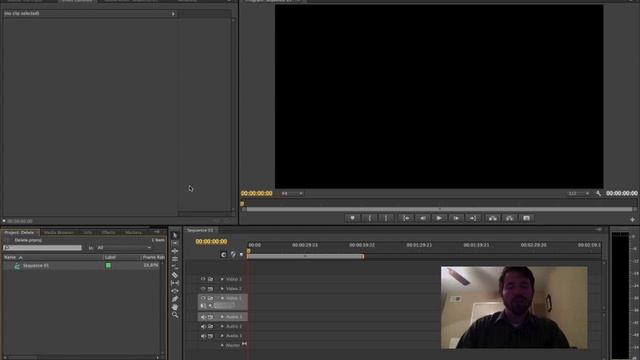The height and width of the screenshot is (360, 640).
Task: Toggle sync lock on Video 3
Action: click(211, 279)
